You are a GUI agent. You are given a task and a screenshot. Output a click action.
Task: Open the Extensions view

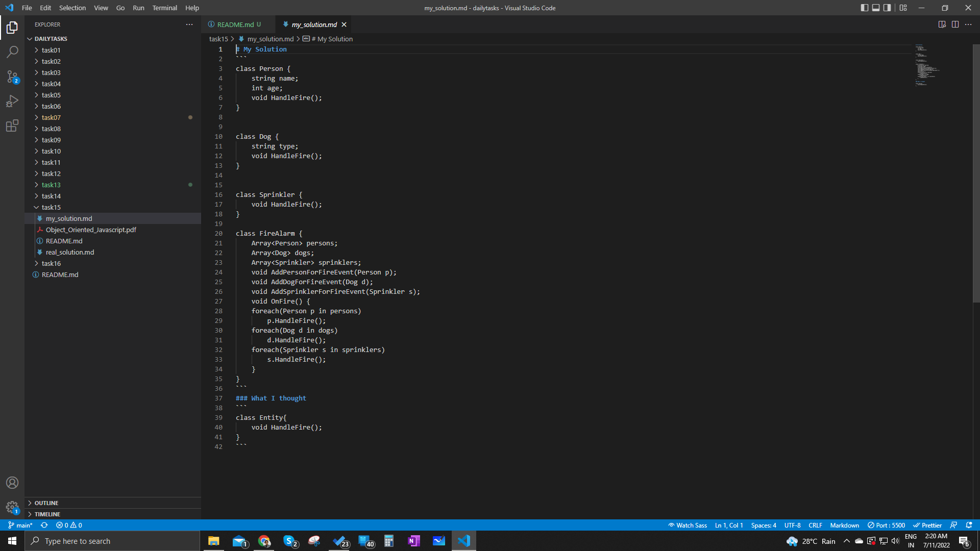point(12,126)
